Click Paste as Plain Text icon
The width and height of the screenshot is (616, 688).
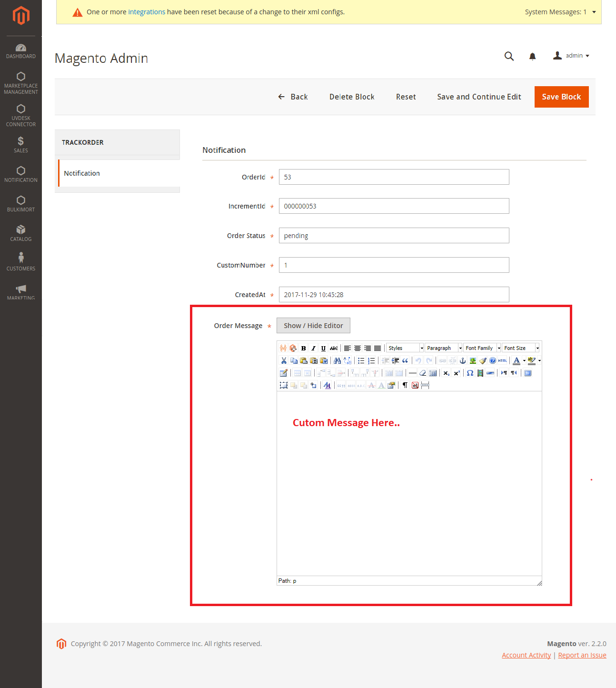point(314,361)
